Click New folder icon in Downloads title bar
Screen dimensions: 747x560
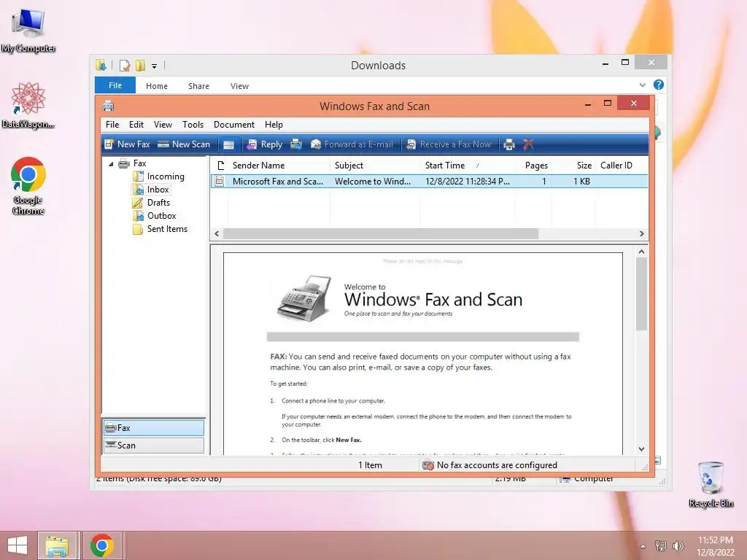[140, 65]
